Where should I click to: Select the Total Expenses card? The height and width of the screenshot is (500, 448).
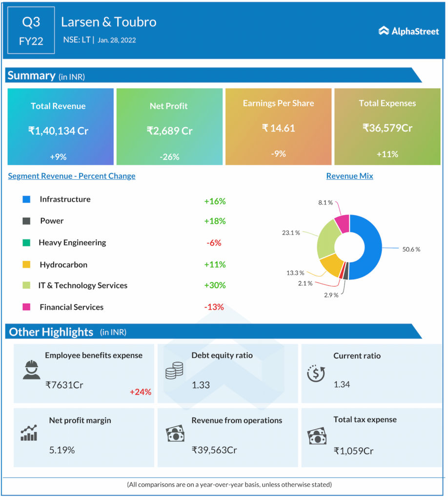click(x=387, y=127)
